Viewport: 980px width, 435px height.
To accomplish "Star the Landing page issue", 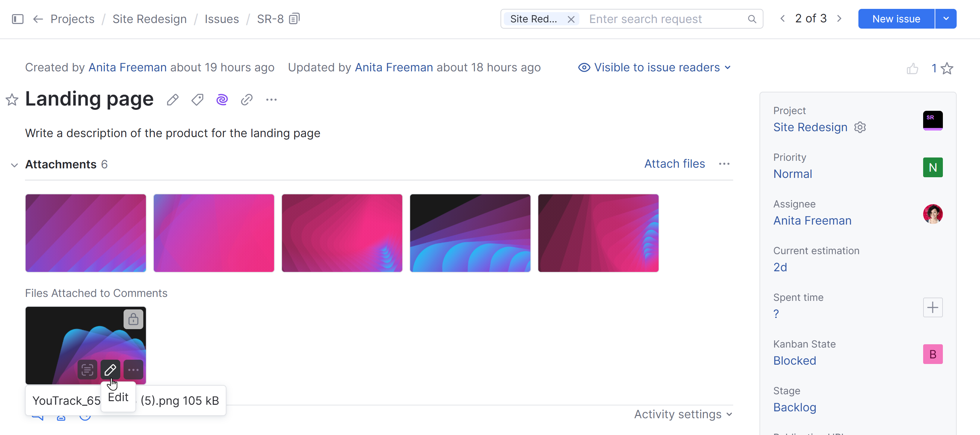I will [12, 100].
